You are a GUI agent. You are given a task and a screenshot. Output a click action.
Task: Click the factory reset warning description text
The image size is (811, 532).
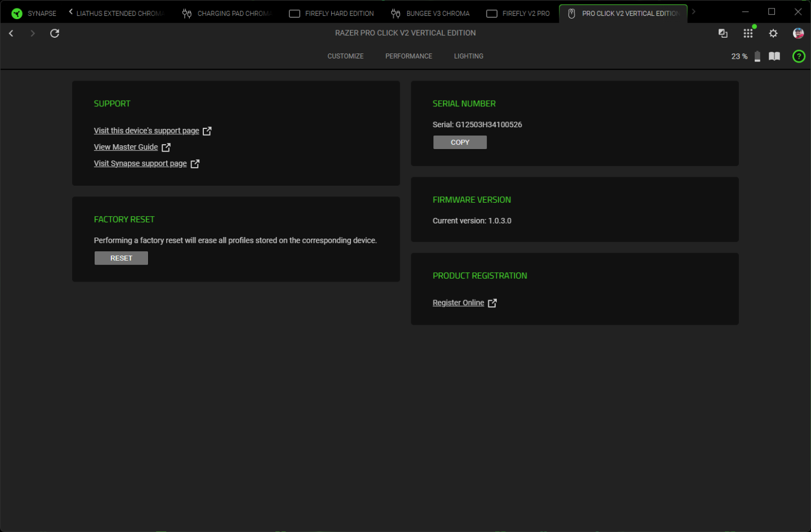[235, 240]
